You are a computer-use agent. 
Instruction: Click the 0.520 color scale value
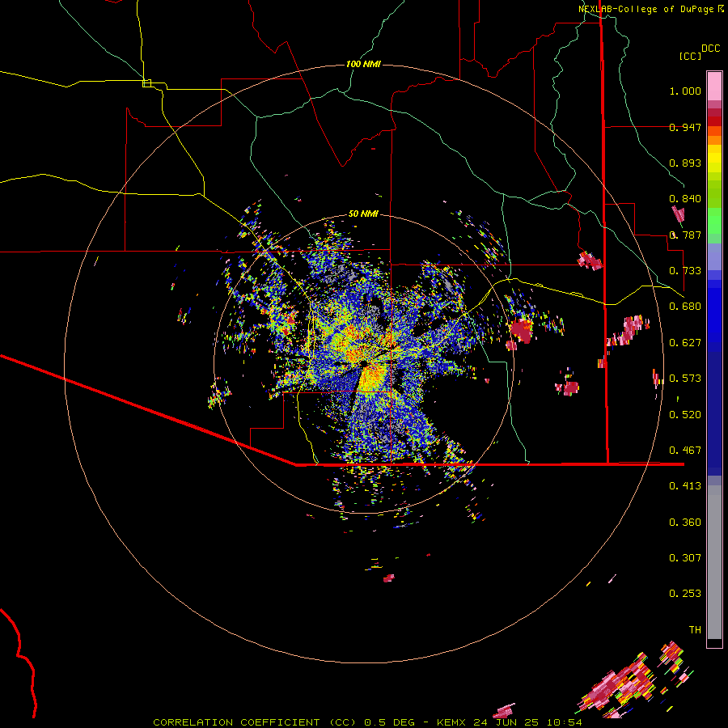coord(685,415)
